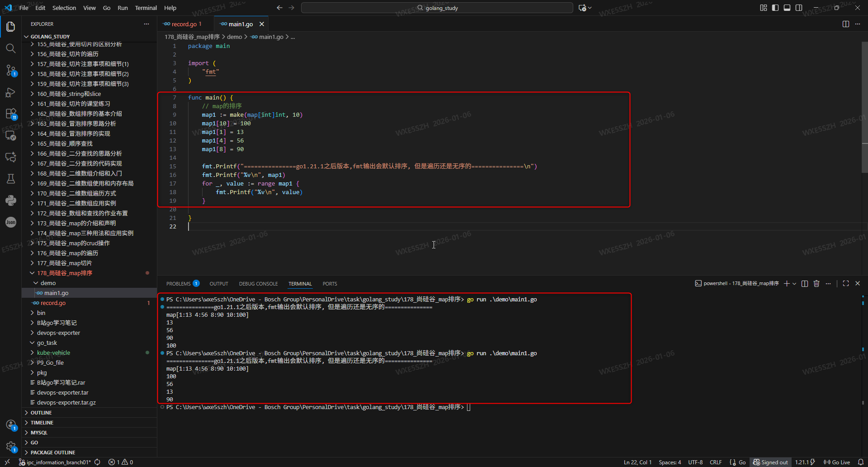Open Run and Debug view
This screenshot has width=868, height=467.
11,92
